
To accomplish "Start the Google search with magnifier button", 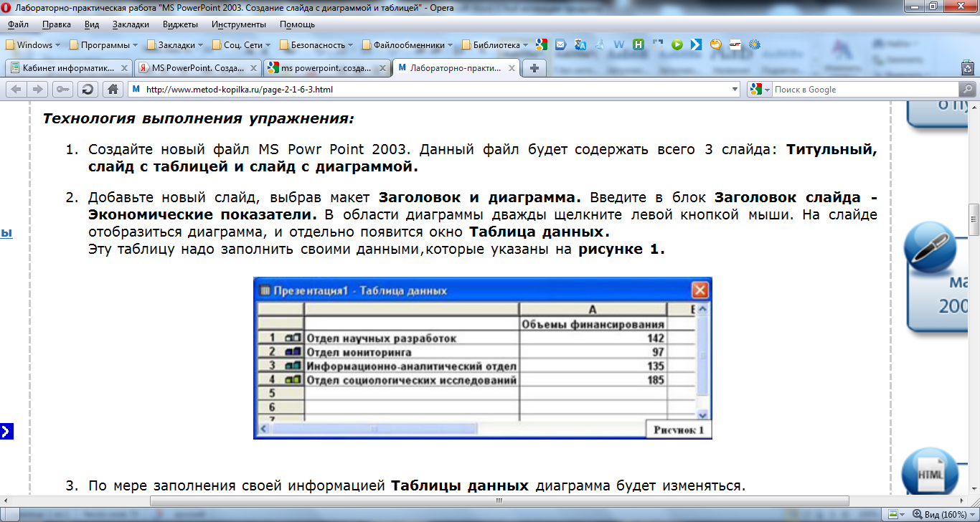I will point(967,90).
